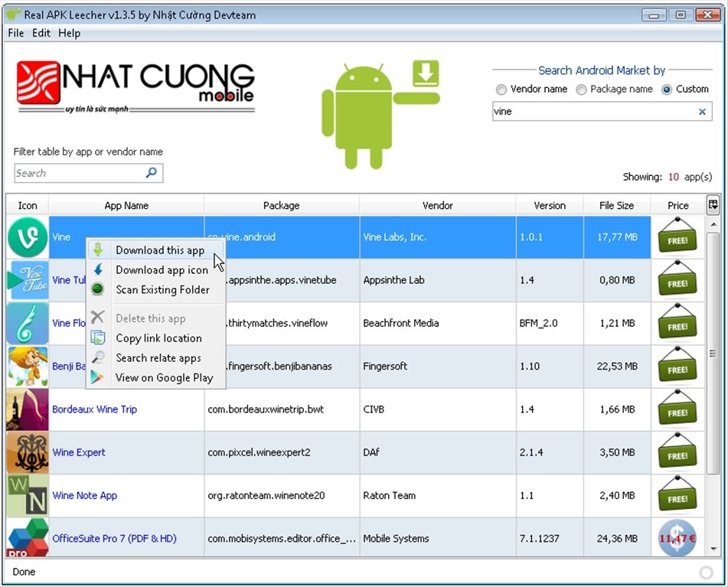728x587 pixels.
Task: Click the Wine Expert app icon
Action: click(28, 452)
